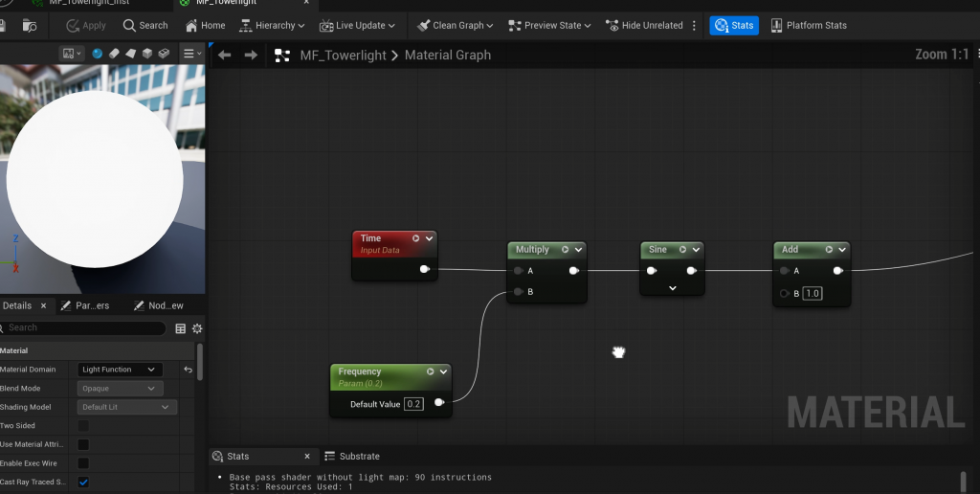Open Details panel settings gear

[197, 328]
